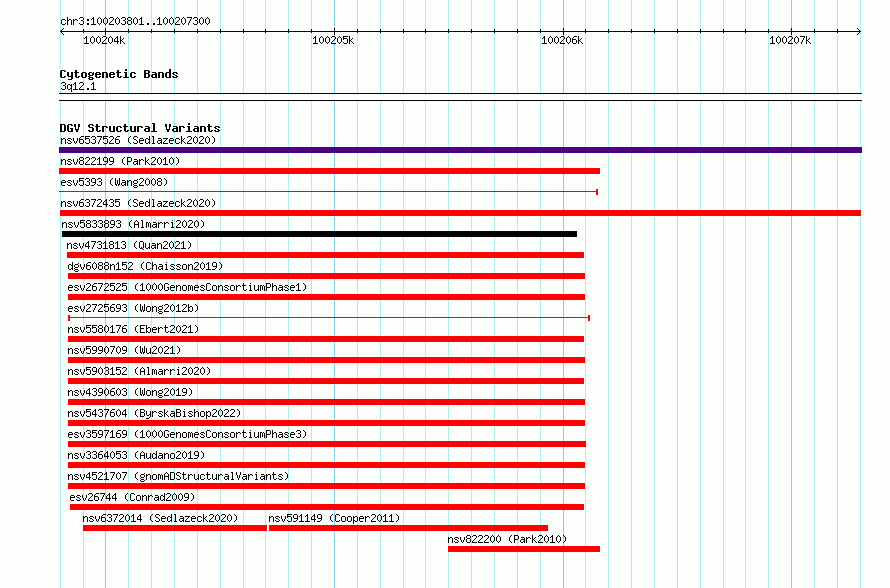Click nsv4521707 (gnomADStructuralVariants) label
The image size is (890, 588).
(x=178, y=476)
